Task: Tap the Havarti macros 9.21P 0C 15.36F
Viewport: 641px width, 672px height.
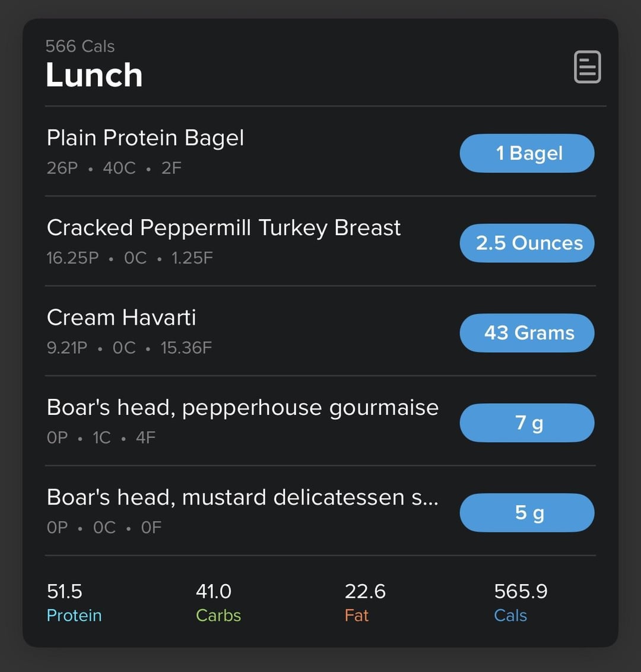Action: (129, 347)
